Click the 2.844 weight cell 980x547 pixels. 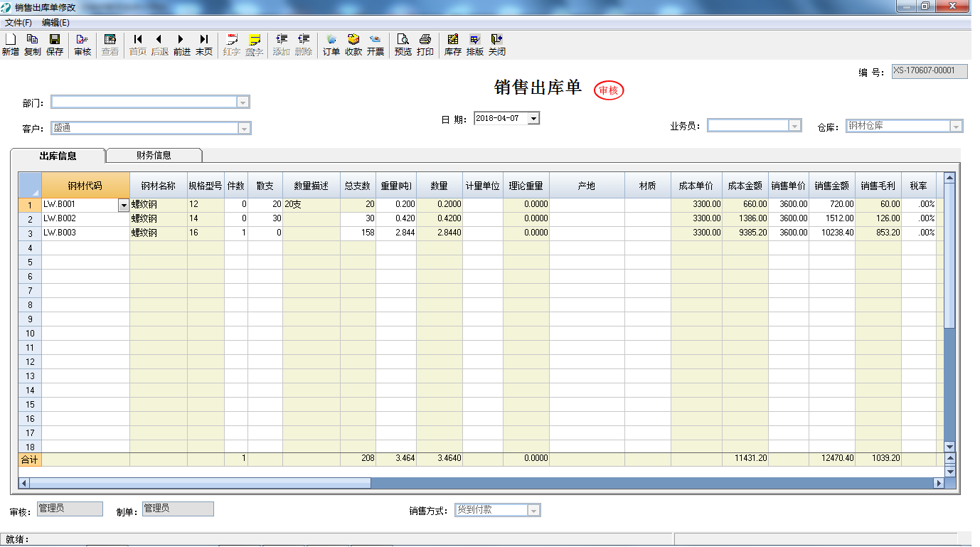[396, 233]
